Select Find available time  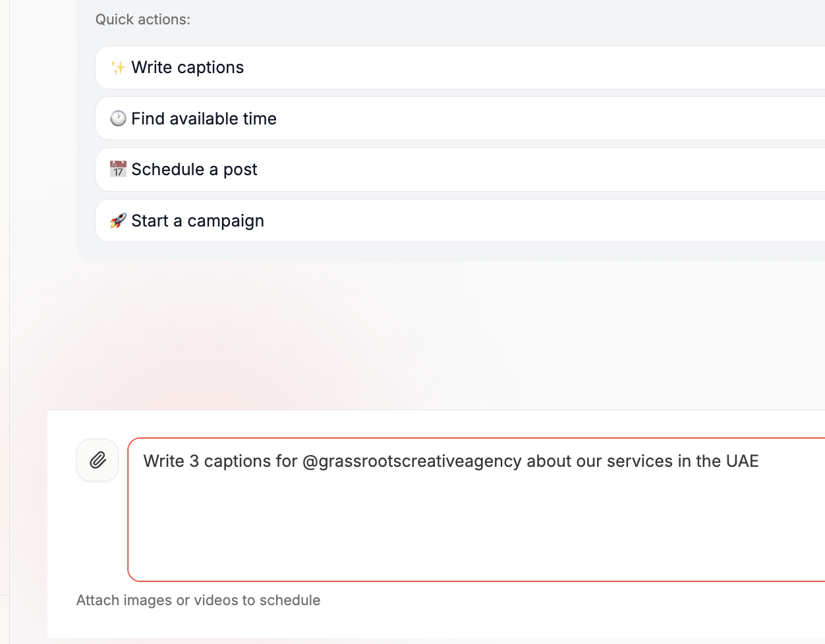click(x=204, y=119)
